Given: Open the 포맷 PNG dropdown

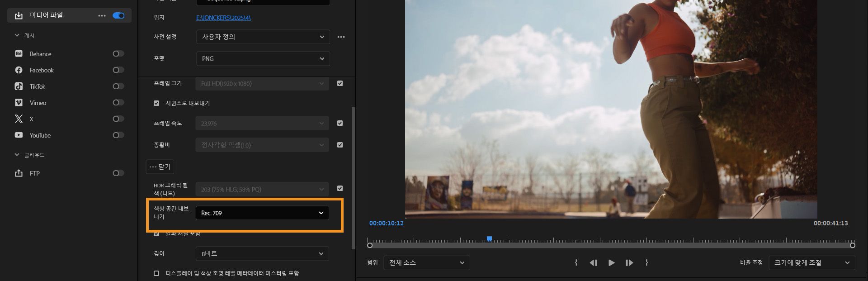Looking at the screenshot, I should coord(263,58).
